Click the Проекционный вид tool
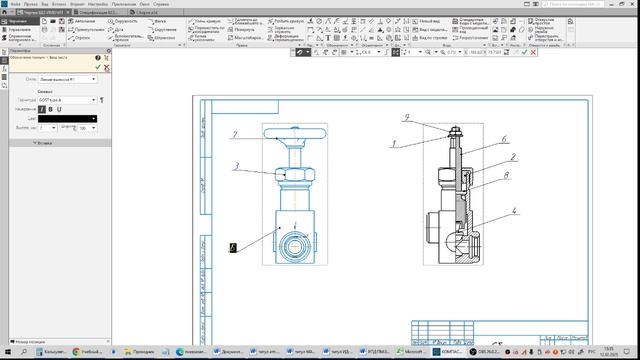 (470, 30)
